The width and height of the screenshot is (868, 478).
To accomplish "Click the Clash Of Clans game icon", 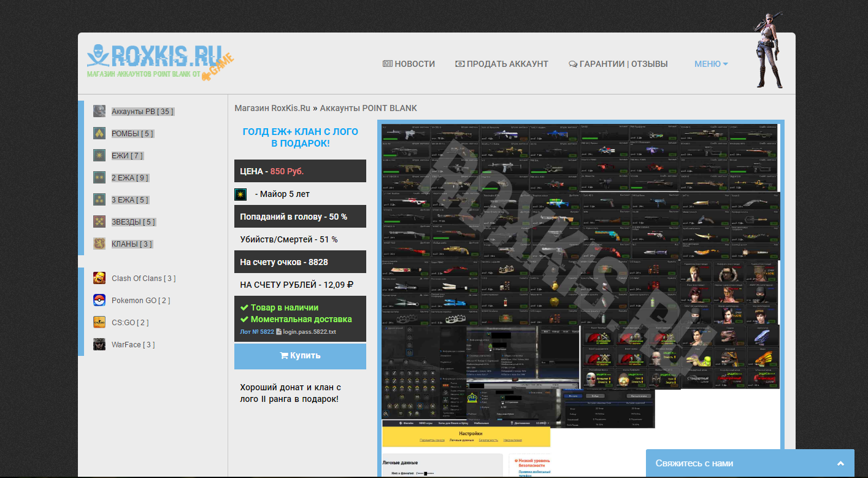I will click(x=99, y=278).
